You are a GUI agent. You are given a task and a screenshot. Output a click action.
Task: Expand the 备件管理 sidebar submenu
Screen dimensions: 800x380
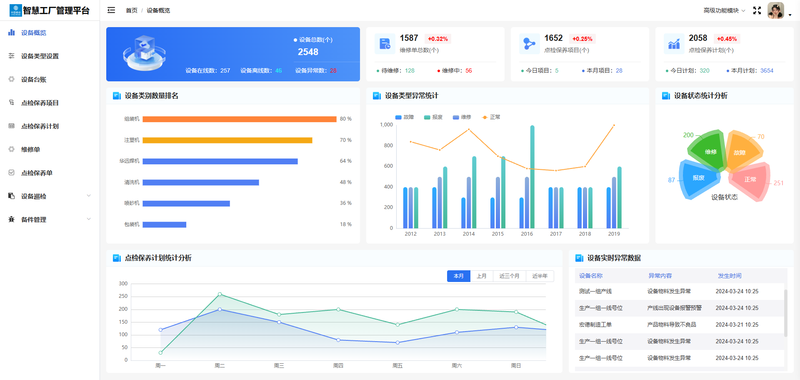pyautogui.click(x=49, y=219)
